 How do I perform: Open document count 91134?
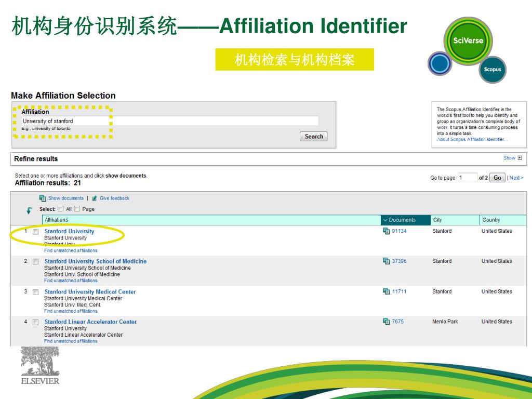399,231
